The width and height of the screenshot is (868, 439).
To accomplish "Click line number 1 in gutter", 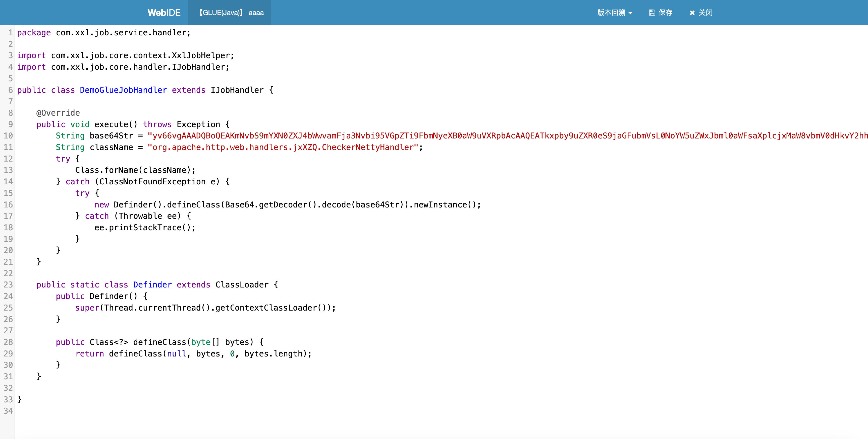I will click(11, 33).
